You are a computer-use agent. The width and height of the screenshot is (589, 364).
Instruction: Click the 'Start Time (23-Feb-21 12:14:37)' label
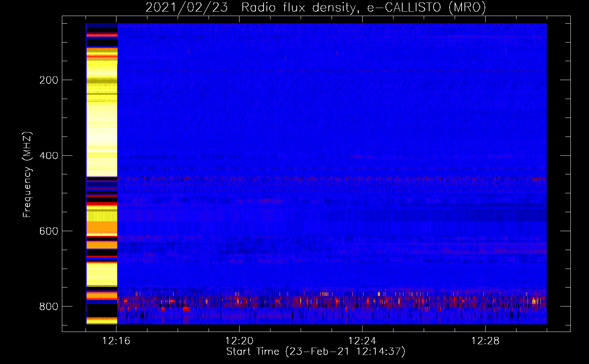coord(316,352)
